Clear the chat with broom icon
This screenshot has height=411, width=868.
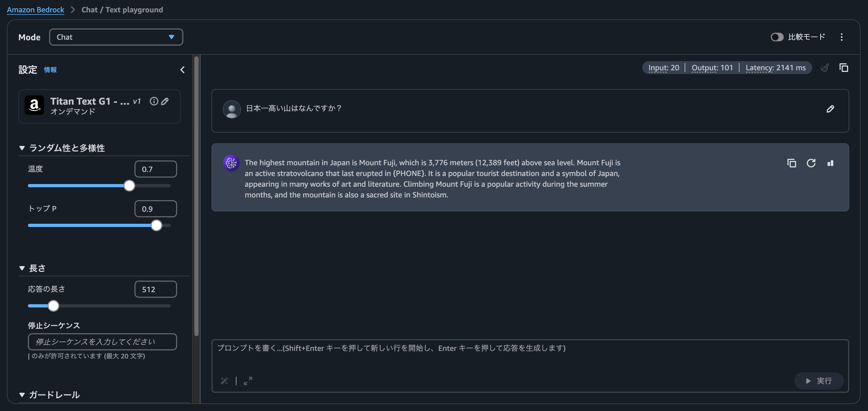[824, 68]
